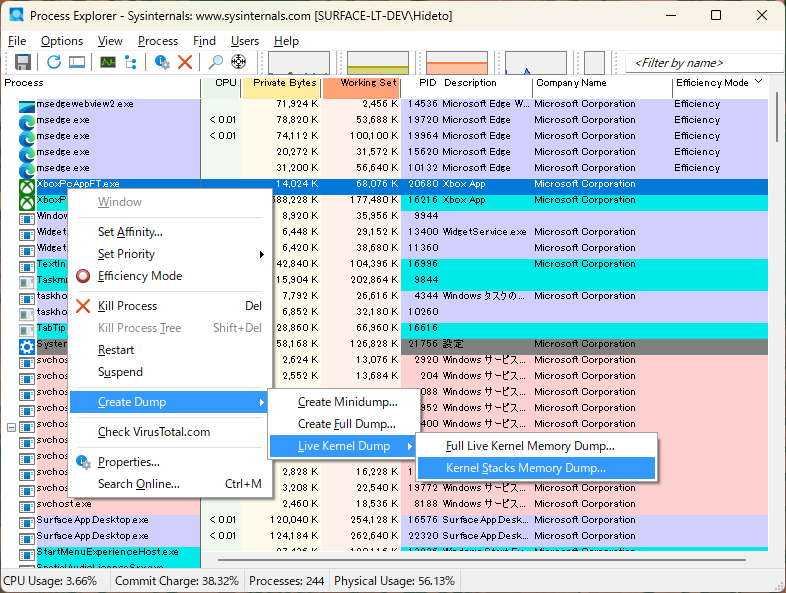The width and height of the screenshot is (786, 593).
Task: Select Check VirusTotal.com entry
Action: pyautogui.click(x=170, y=432)
